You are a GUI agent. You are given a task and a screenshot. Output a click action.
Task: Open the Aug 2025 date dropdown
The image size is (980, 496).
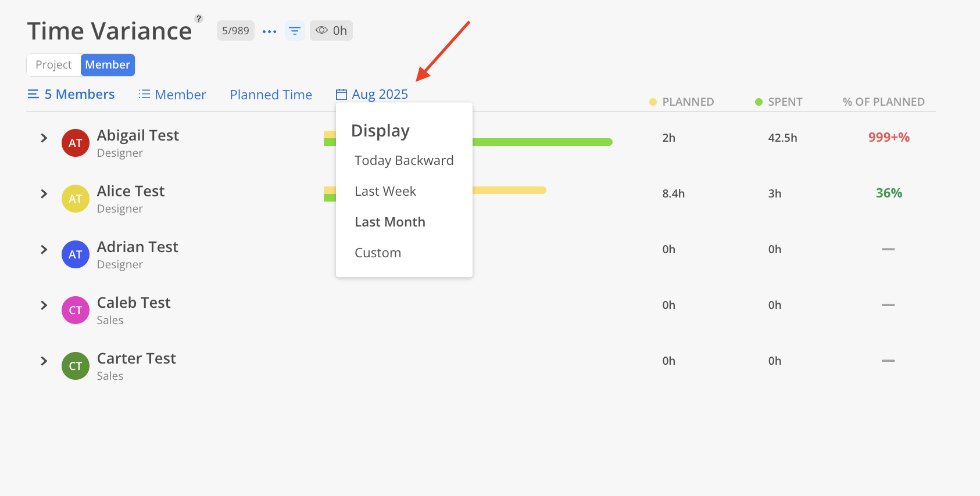tap(373, 94)
